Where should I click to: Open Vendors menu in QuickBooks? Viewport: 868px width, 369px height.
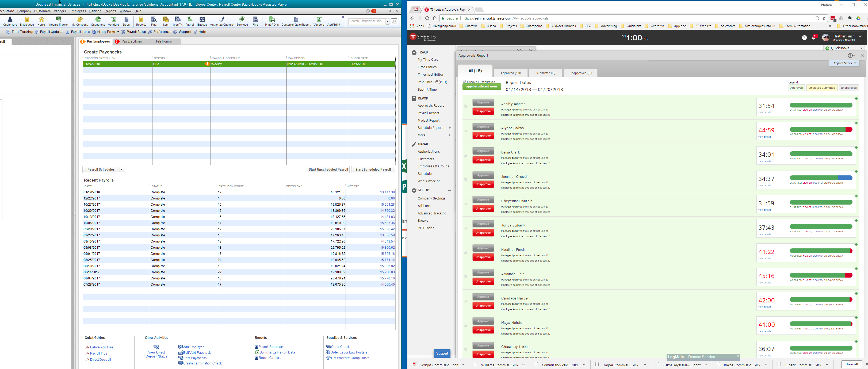(x=60, y=11)
